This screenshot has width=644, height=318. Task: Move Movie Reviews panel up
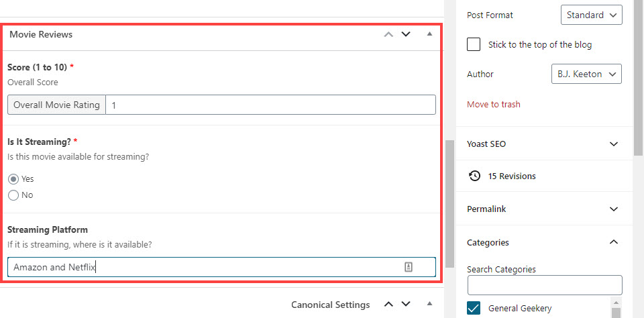pyautogui.click(x=388, y=34)
